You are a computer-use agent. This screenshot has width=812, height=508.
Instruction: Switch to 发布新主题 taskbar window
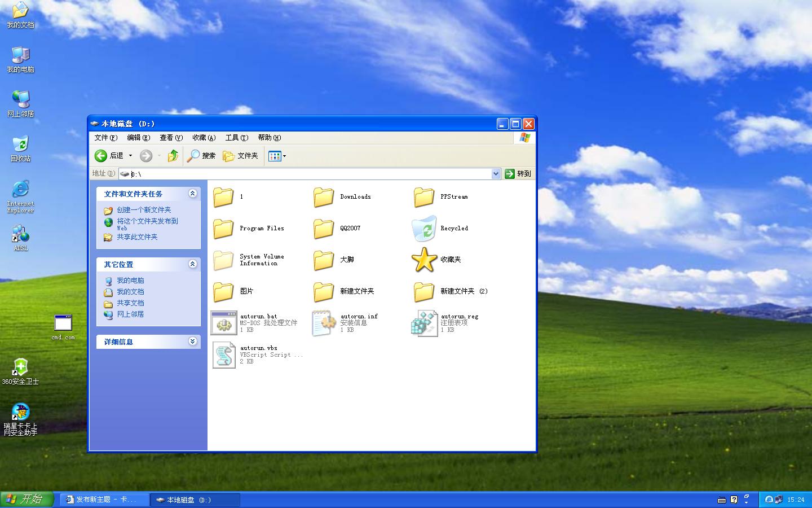[x=105, y=500]
